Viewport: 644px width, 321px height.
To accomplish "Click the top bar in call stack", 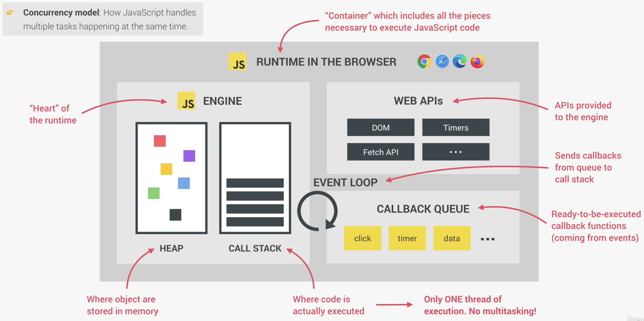I will (x=255, y=183).
